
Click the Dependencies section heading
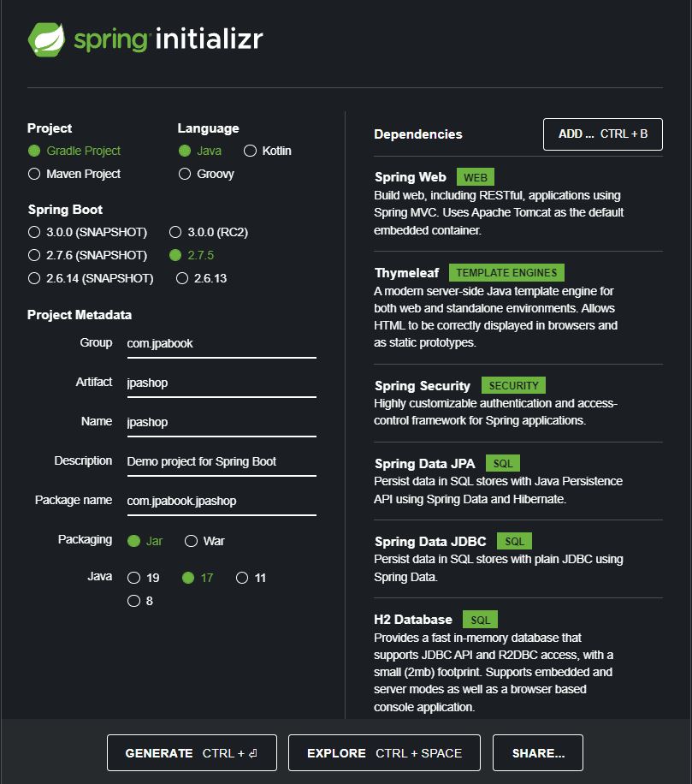pyautogui.click(x=418, y=134)
